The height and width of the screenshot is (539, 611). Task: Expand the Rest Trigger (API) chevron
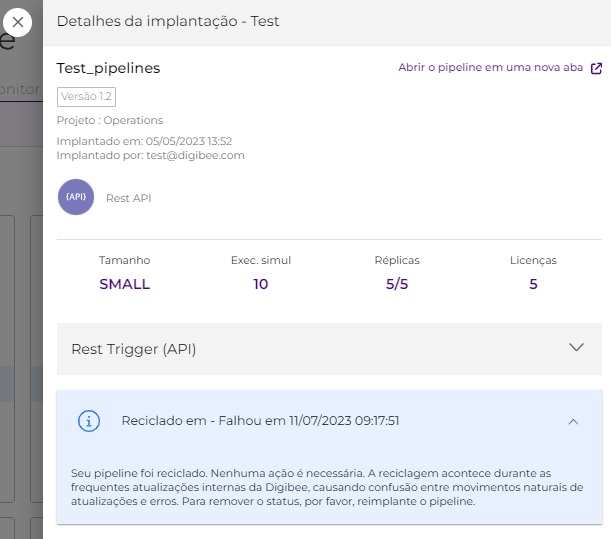point(576,348)
